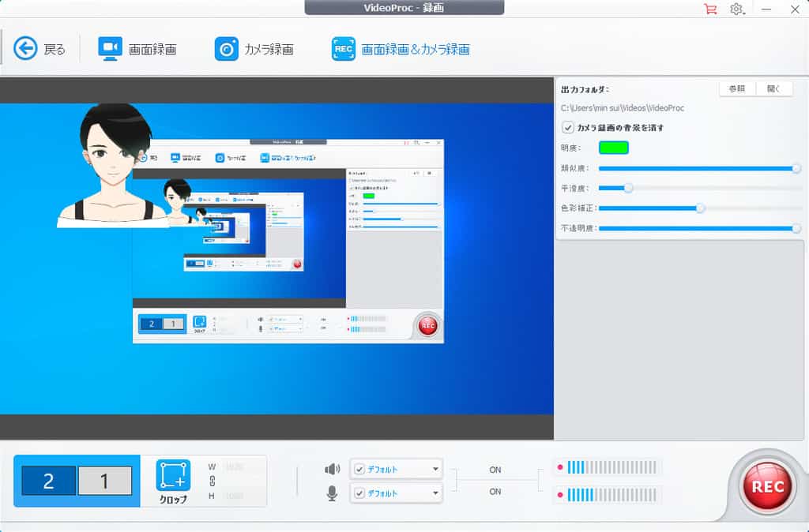Toggle the microphone デフォルト device checkbox
809x532 pixels.
click(x=360, y=493)
